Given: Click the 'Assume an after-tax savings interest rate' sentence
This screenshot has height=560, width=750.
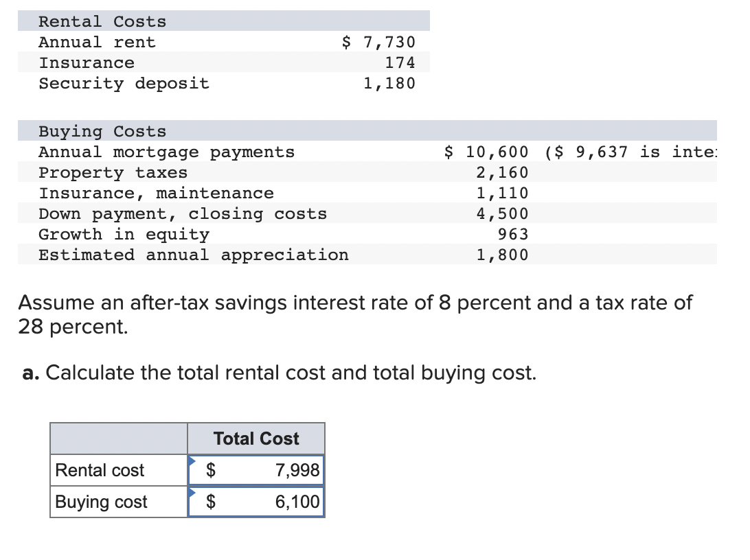Looking at the screenshot, I should pos(355,314).
